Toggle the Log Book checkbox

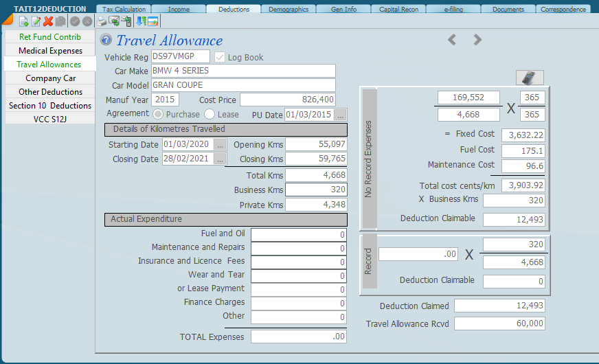point(220,57)
